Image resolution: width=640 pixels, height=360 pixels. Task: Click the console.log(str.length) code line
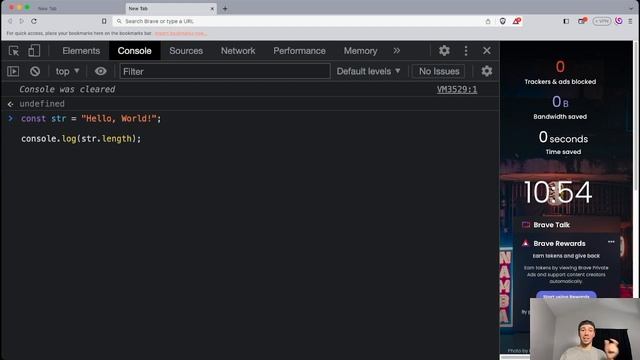tap(81, 139)
